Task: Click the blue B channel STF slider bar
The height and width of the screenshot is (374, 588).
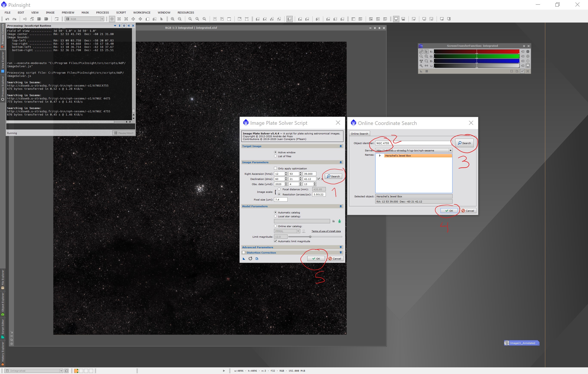Action: (477, 61)
